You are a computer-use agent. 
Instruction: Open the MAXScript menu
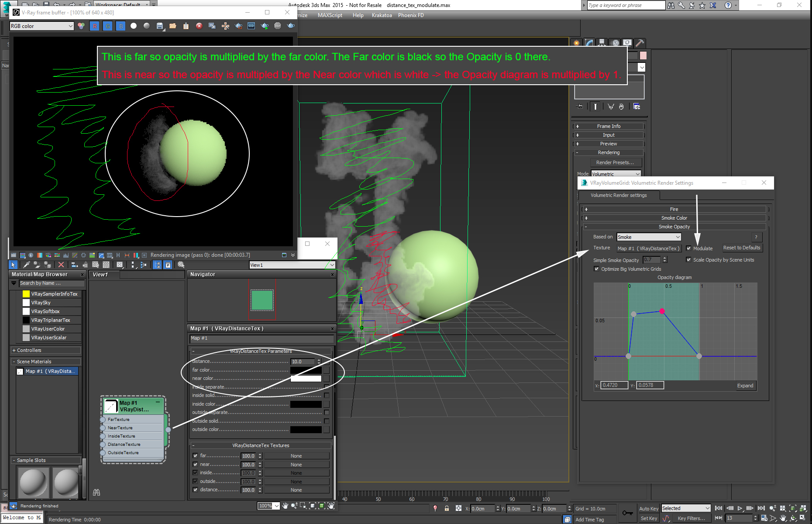[x=330, y=15]
